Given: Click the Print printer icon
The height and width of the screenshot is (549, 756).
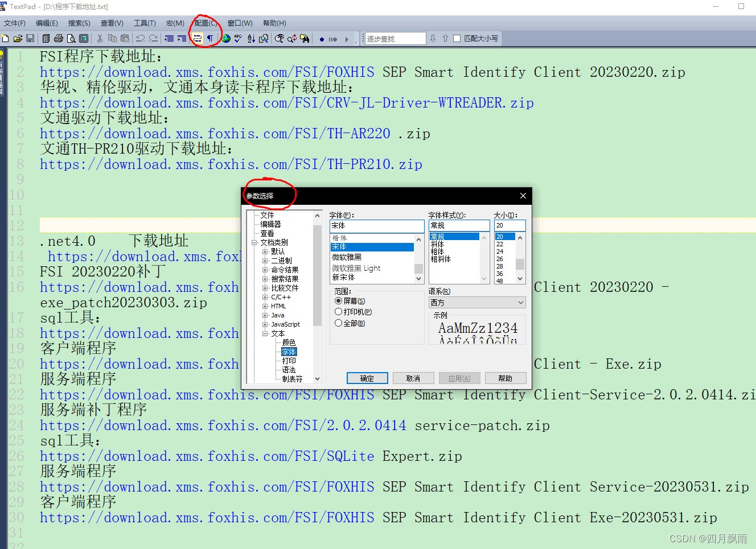Looking at the screenshot, I should 58,39.
